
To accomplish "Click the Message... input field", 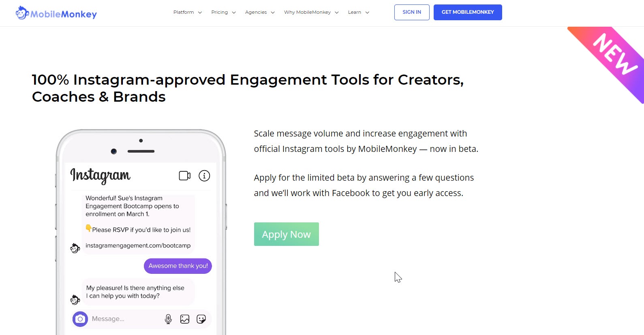I will 141,319.
